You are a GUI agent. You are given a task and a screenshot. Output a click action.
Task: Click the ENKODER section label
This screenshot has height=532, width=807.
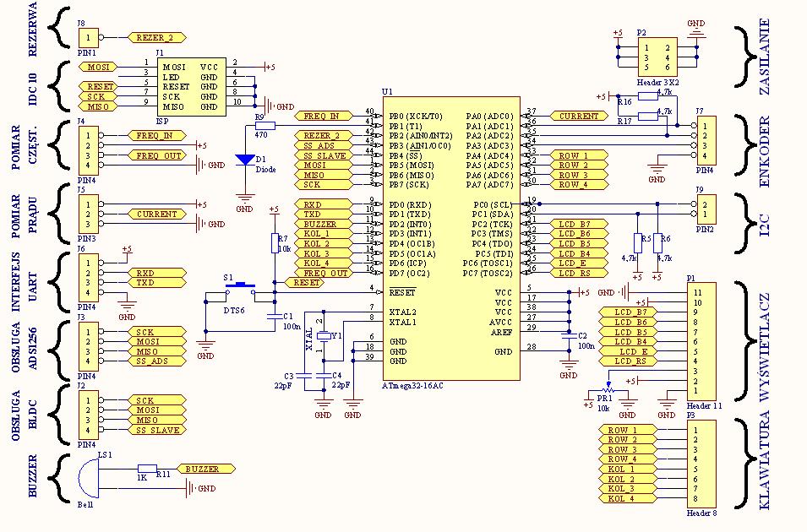coord(765,151)
